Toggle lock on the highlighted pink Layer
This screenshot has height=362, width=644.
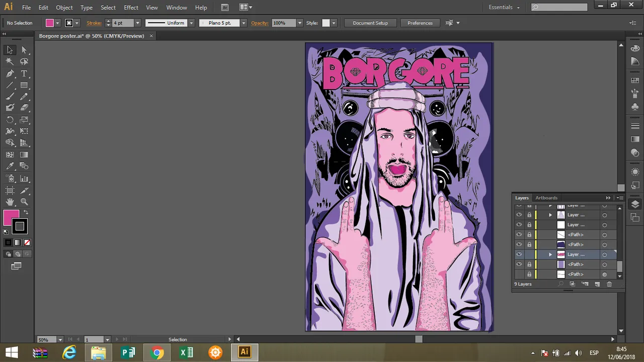click(529, 254)
